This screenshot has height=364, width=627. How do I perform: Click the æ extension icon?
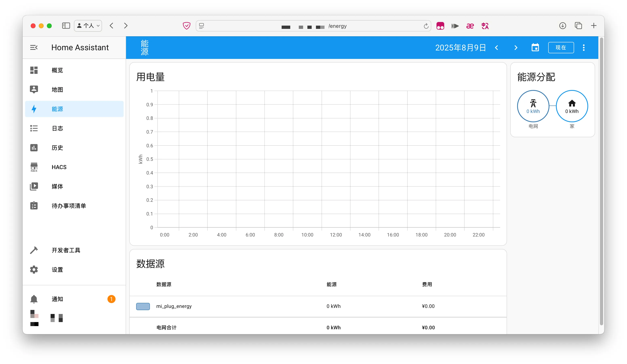470,26
